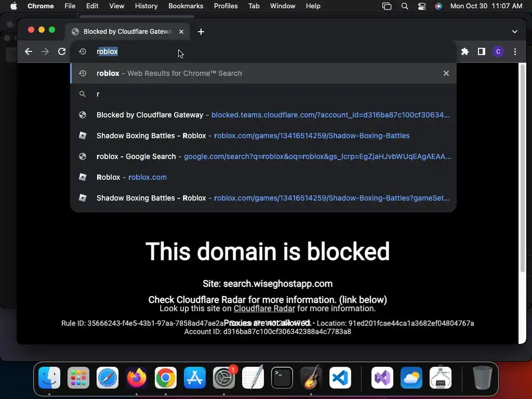The height and width of the screenshot is (399, 532).
Task: Open Shadow Boxing Battles games/13416514259 suggestion
Action: (x=263, y=136)
